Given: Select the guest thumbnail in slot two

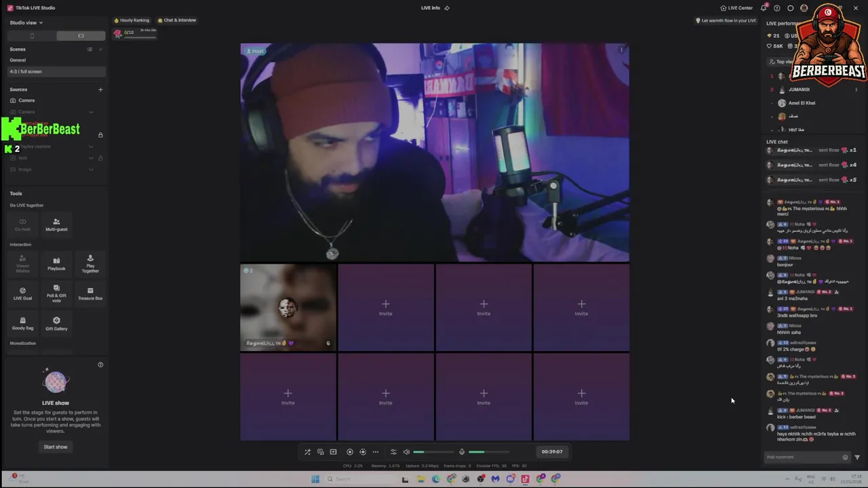Looking at the screenshot, I should (x=288, y=307).
